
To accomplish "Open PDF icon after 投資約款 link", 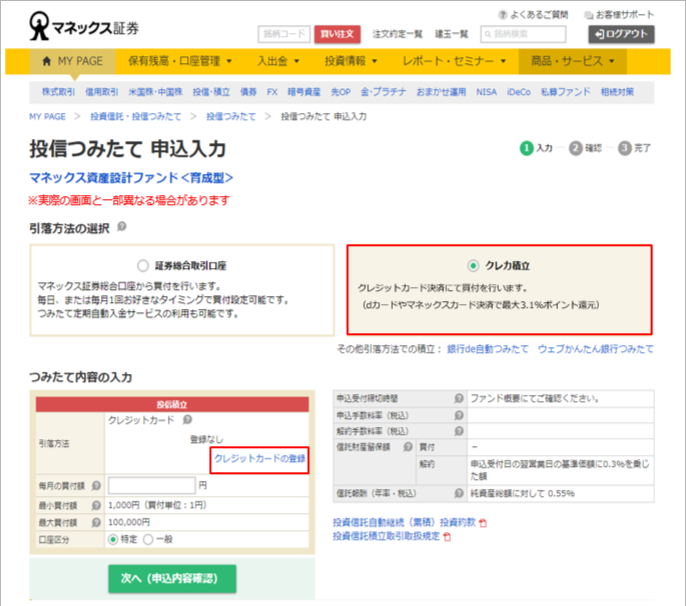I will [483, 523].
